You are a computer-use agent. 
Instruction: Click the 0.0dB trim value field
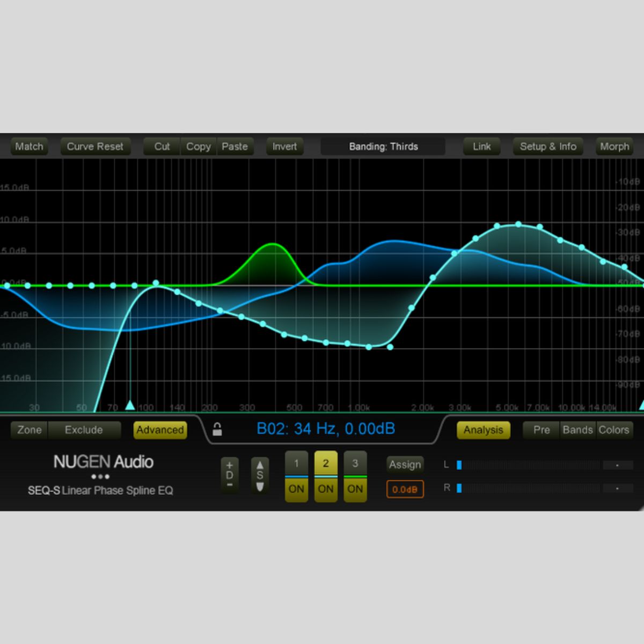[405, 489]
